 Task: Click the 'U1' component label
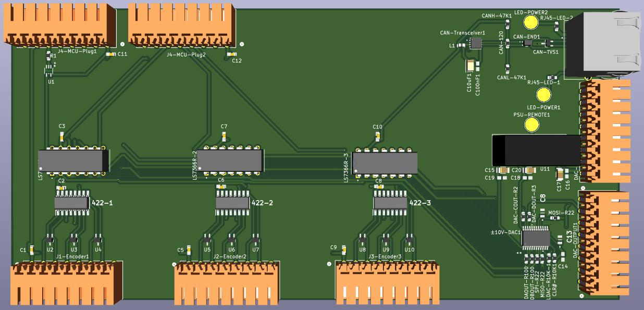click(51, 82)
